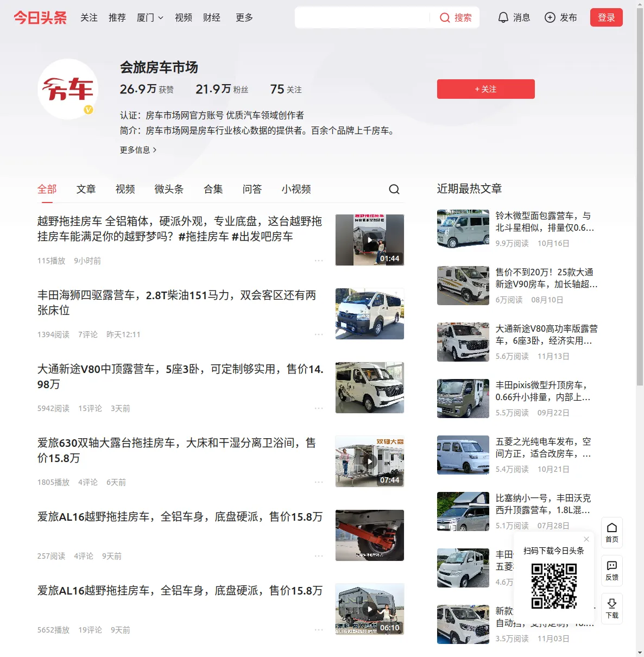Click the 发布 plus icon
This screenshot has height=657, width=644.
pyautogui.click(x=550, y=17)
